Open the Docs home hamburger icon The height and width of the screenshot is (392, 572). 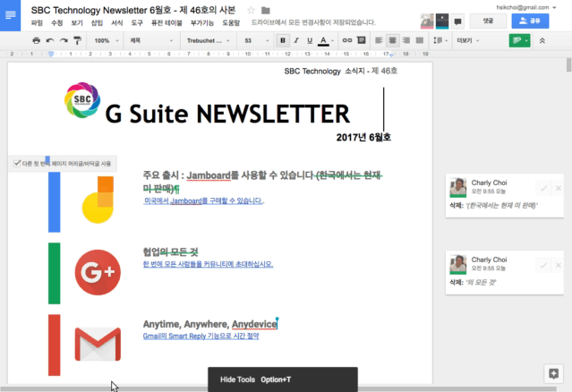(10, 15)
